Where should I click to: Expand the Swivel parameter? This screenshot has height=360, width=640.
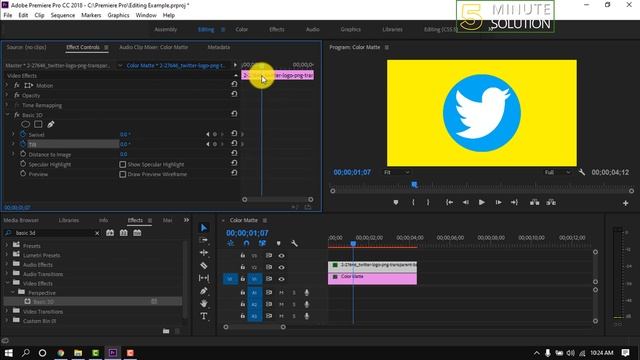point(13,134)
